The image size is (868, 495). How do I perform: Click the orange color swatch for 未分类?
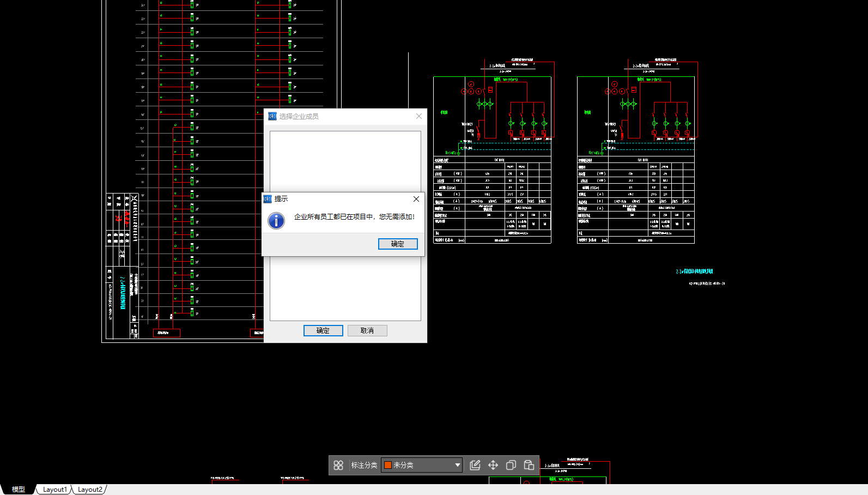click(388, 465)
